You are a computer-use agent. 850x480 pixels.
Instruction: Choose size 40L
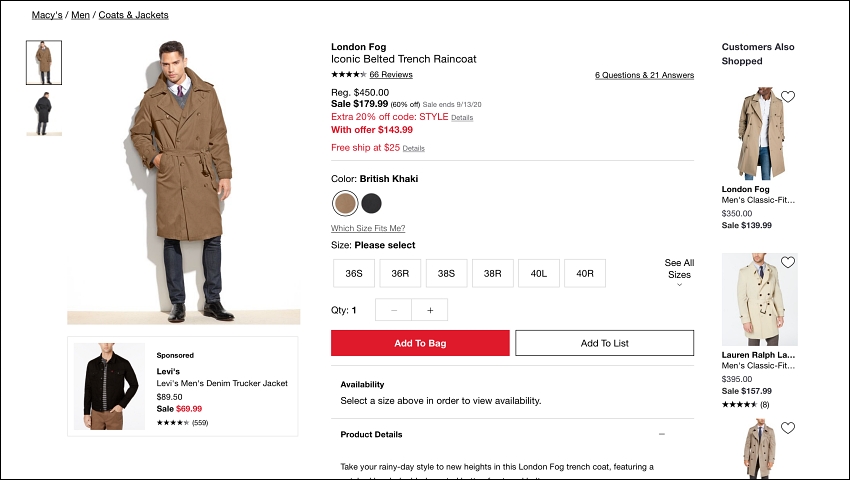(x=539, y=273)
